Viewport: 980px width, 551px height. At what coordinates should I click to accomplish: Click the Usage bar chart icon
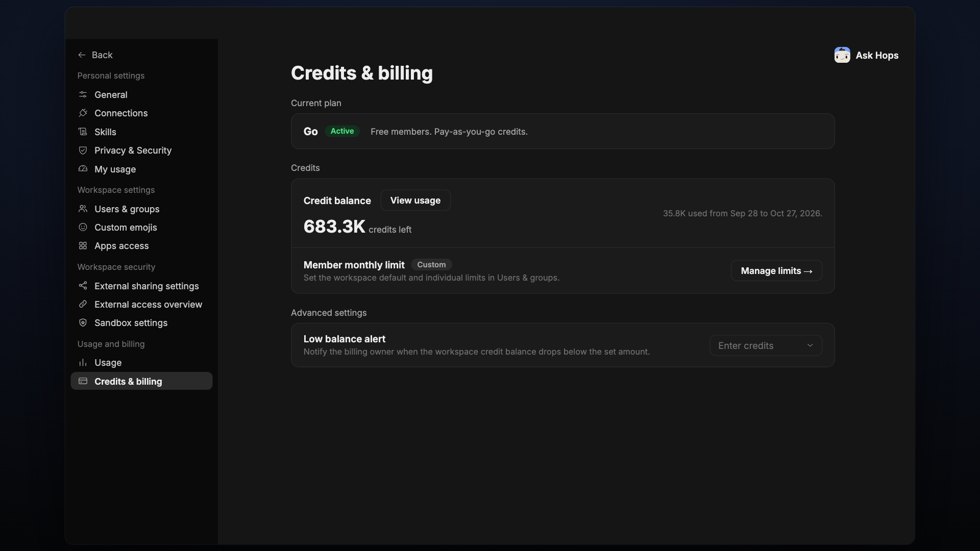pyautogui.click(x=83, y=362)
